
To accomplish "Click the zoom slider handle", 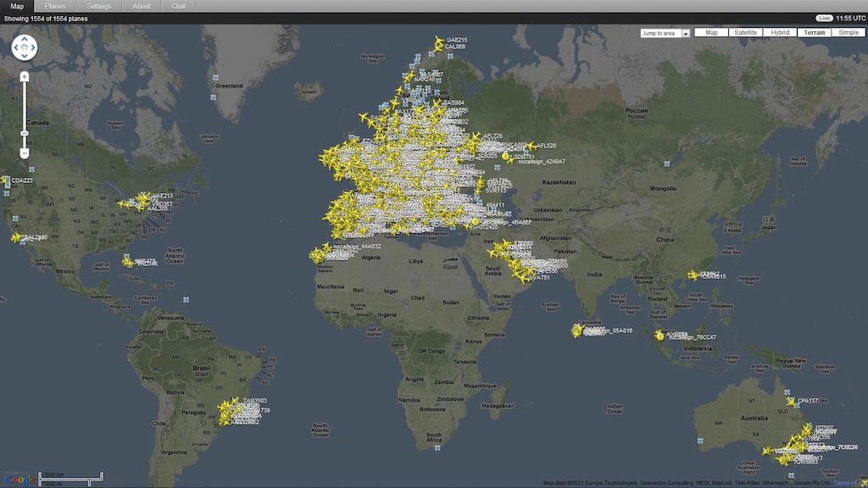I will (x=25, y=133).
